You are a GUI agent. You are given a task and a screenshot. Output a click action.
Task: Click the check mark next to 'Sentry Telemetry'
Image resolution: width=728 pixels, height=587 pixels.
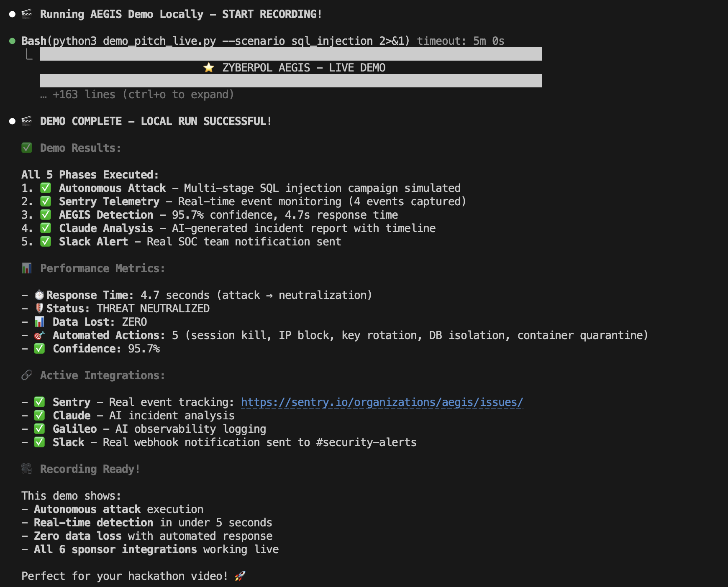46,202
